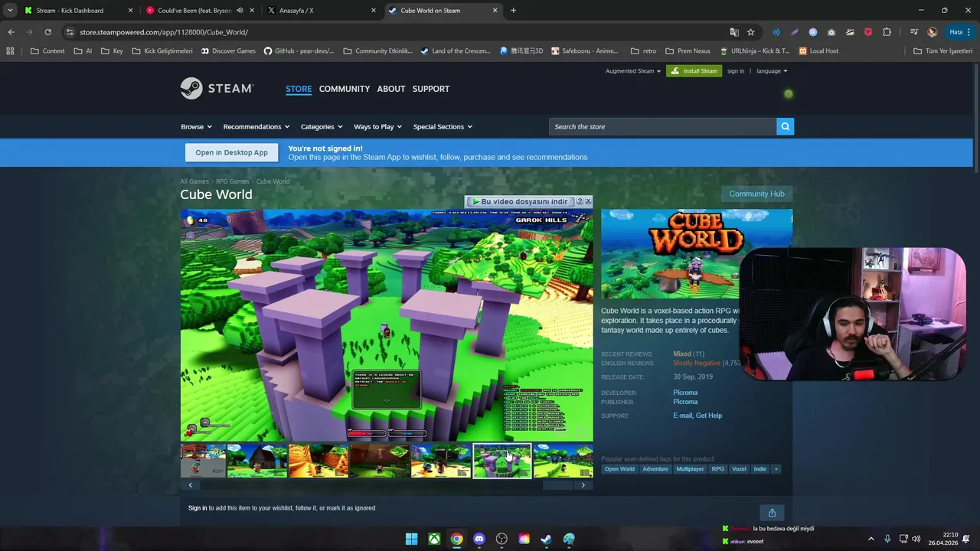980x551 pixels.
Task: Select the highlighted purple pillars thumbnail
Action: [x=502, y=461]
